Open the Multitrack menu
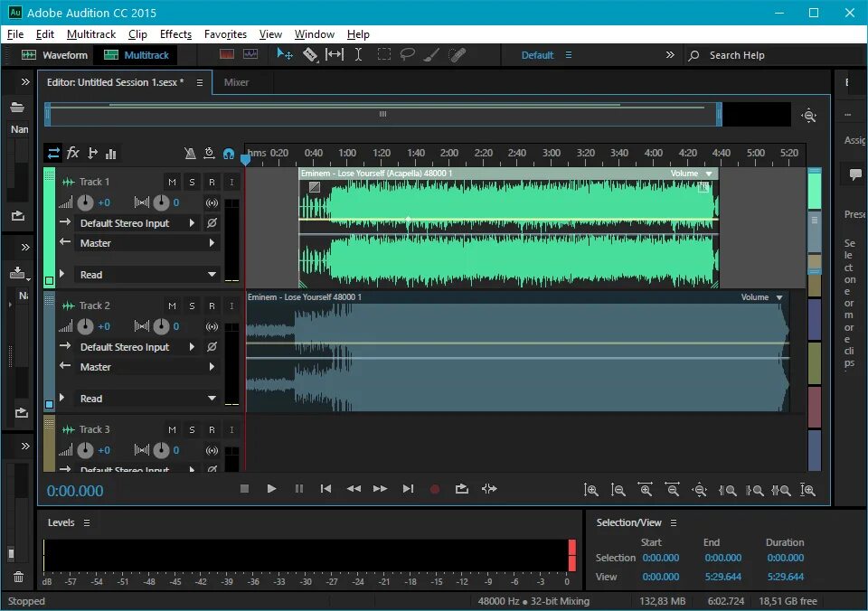The height and width of the screenshot is (611, 868). pos(91,34)
